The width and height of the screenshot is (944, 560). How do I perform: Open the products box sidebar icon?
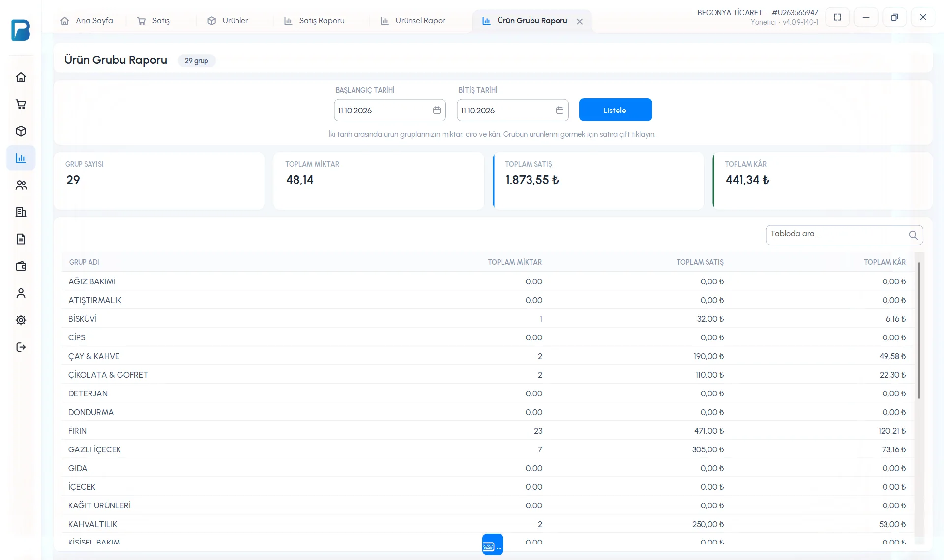(x=21, y=131)
